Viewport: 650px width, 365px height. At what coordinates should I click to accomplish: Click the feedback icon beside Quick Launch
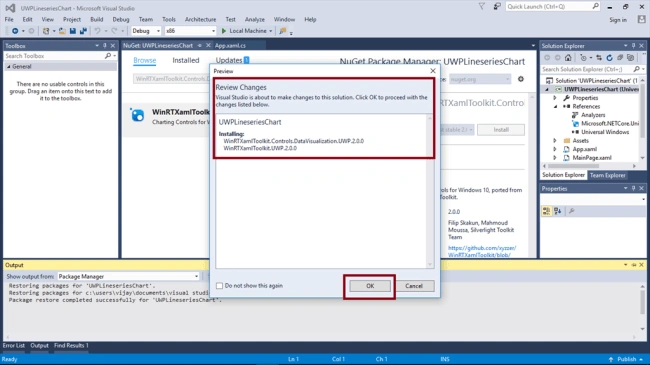[497, 6]
